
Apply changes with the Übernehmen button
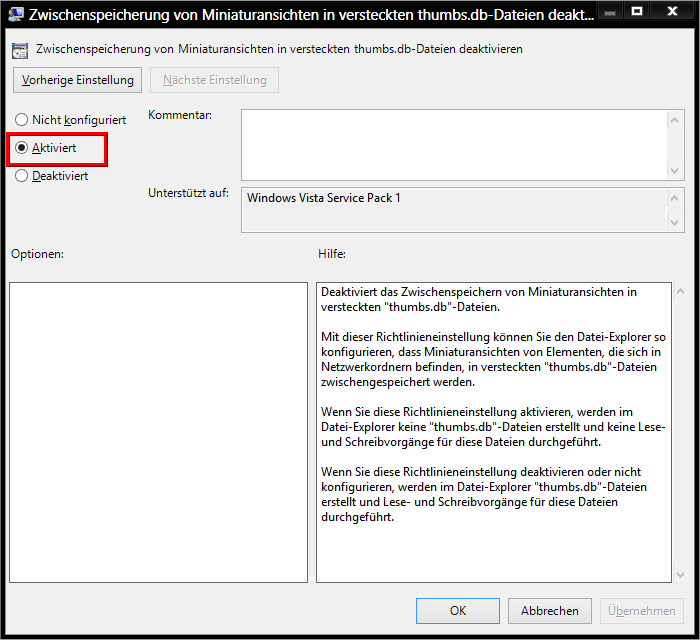(642, 610)
